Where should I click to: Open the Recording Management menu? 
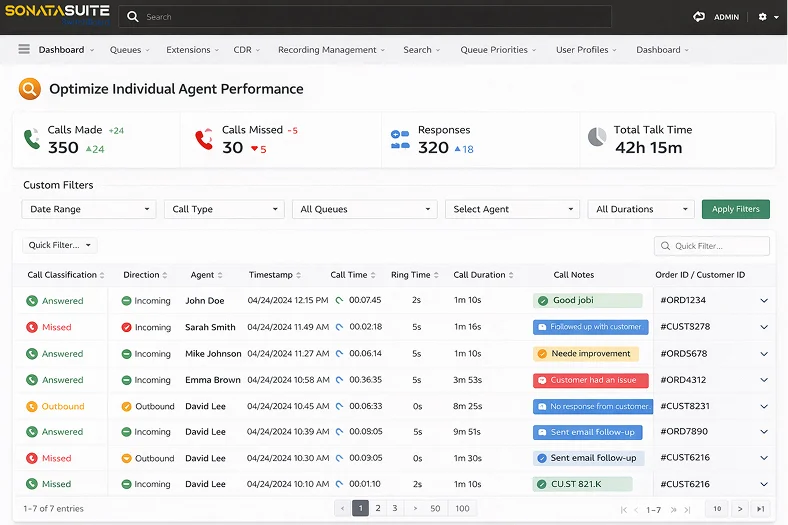pos(331,50)
